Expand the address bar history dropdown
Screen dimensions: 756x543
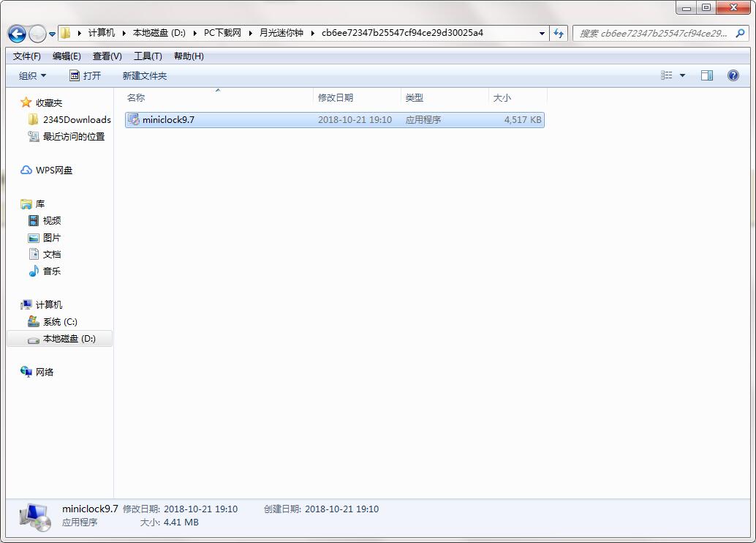pos(542,34)
